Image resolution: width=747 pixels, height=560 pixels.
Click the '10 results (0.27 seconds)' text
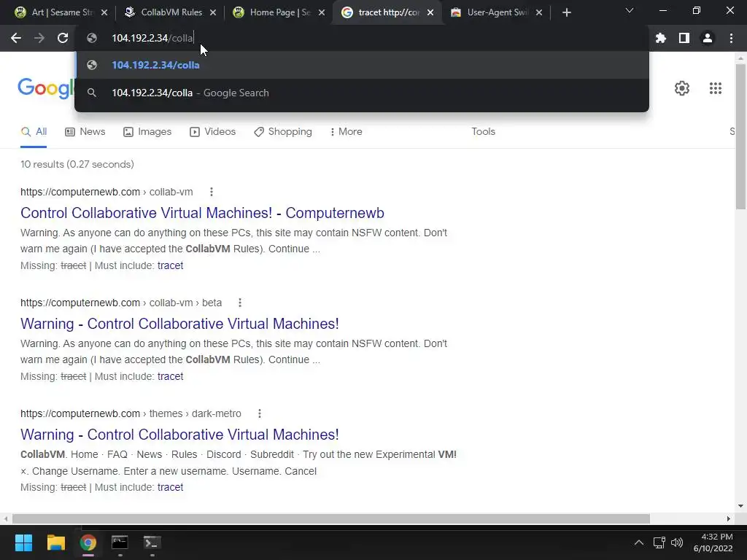pyautogui.click(x=77, y=164)
